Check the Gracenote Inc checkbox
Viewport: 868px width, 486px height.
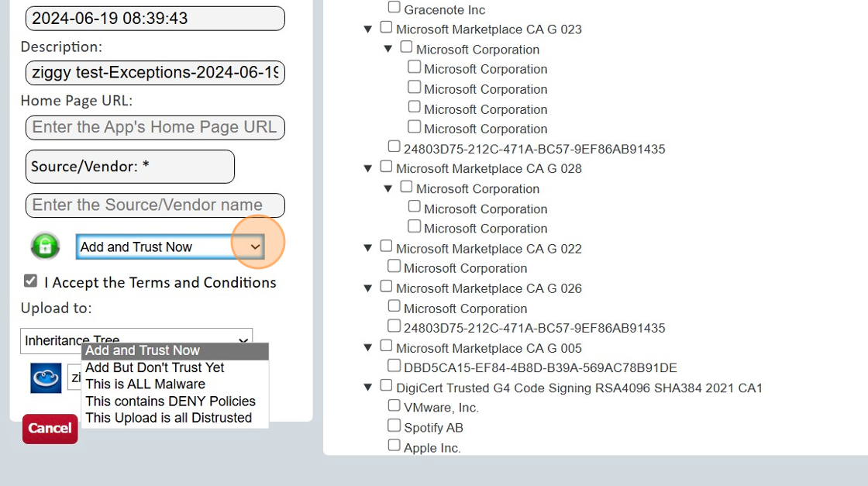coord(394,6)
